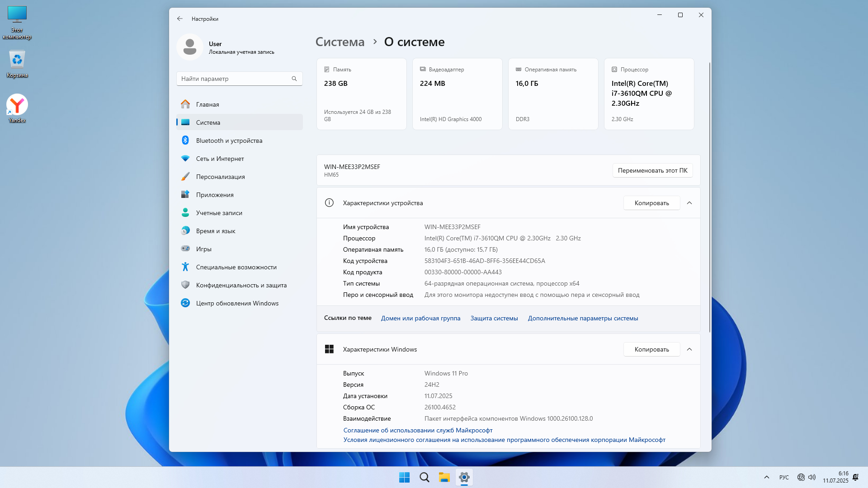Open Защита системы link
Image resolution: width=868 pixels, height=488 pixels.
pyautogui.click(x=494, y=318)
